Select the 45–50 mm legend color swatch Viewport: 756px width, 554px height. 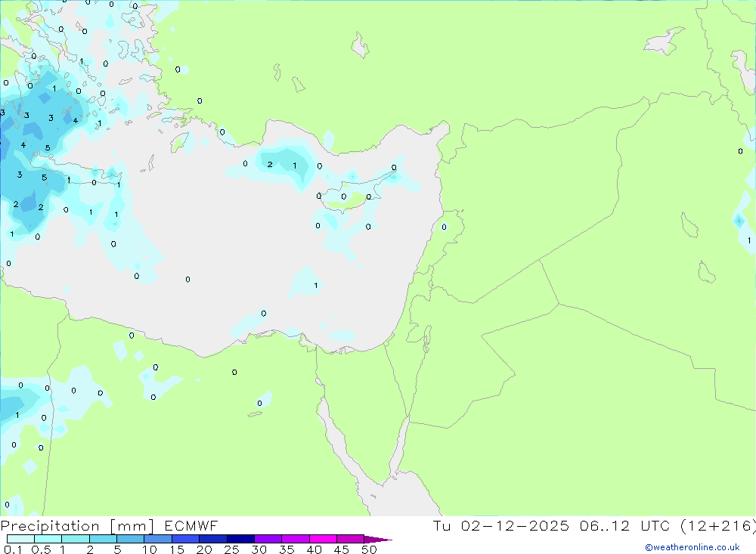pos(351,539)
